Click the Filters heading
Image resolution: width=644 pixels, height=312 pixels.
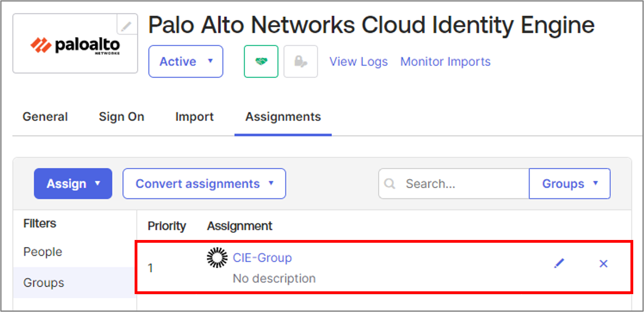click(40, 224)
